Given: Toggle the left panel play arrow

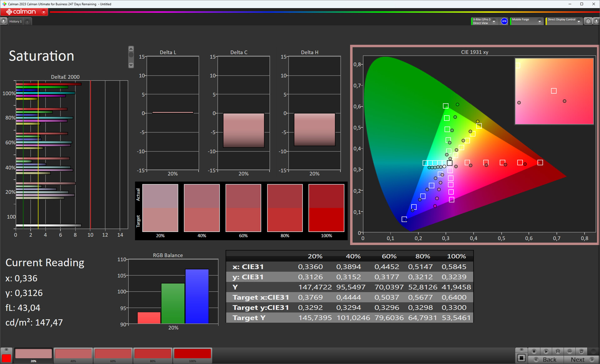Looking at the screenshot, I should click(x=3, y=21).
